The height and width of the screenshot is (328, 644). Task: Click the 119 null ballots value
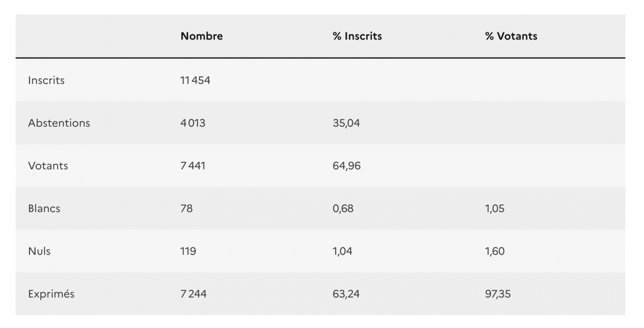(x=188, y=251)
